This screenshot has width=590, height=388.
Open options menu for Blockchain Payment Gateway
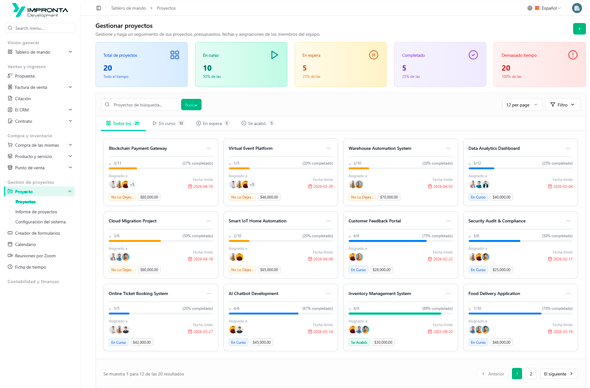[209, 148]
